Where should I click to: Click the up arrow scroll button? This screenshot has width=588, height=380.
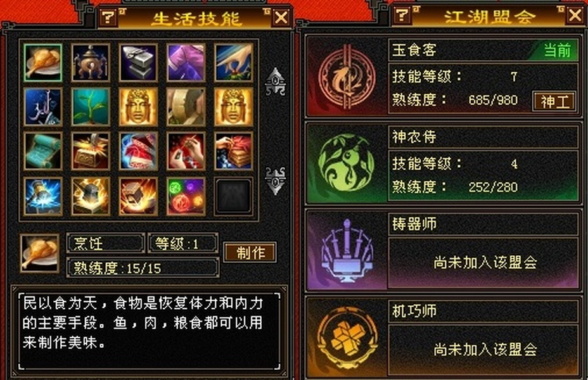(276, 81)
